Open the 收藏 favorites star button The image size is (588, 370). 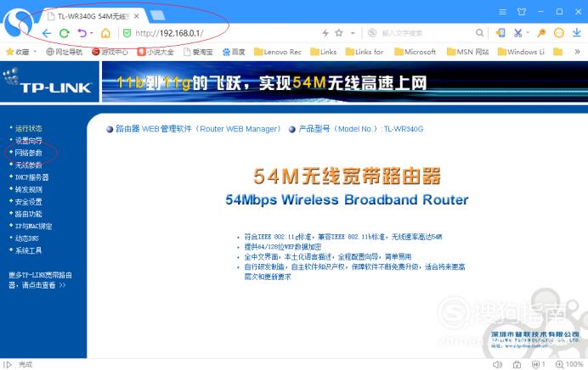(x=18, y=52)
